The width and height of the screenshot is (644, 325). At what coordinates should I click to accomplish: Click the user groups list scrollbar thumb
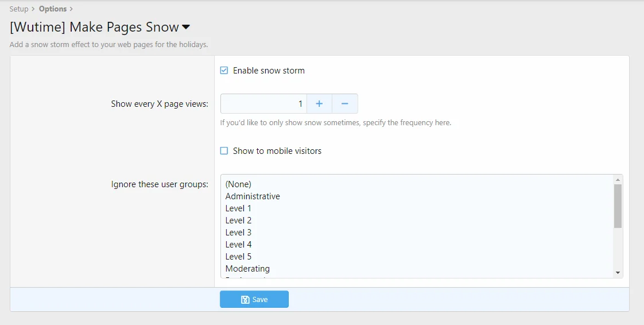(618, 206)
